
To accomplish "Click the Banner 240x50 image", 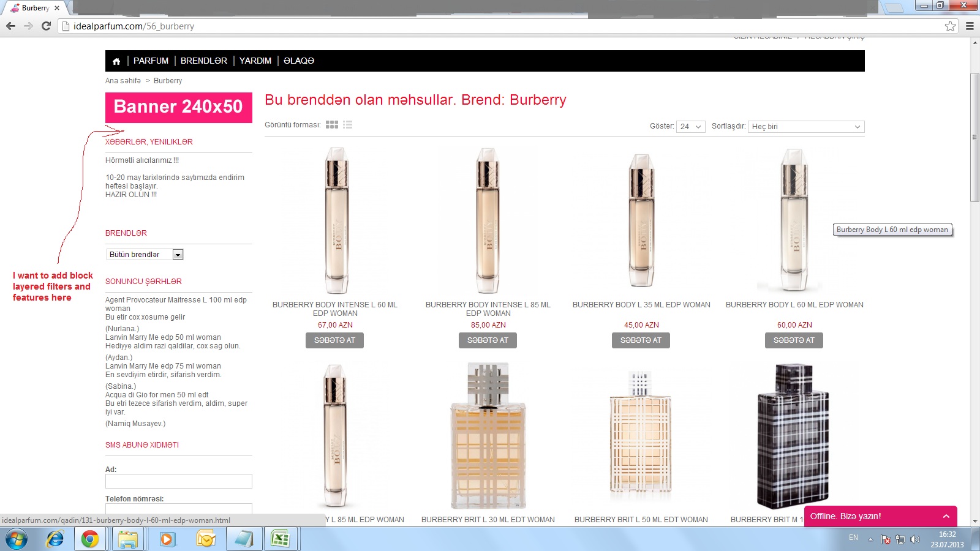I will [x=179, y=108].
